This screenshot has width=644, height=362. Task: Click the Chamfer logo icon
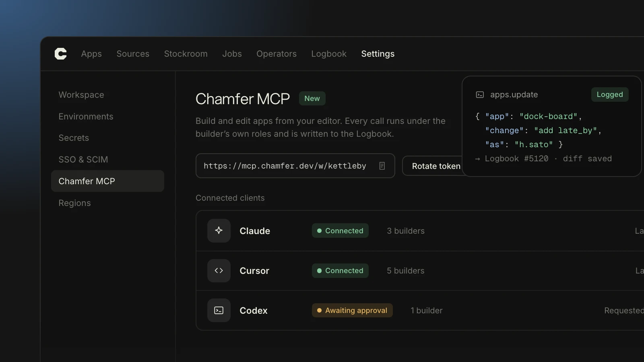pyautogui.click(x=60, y=53)
